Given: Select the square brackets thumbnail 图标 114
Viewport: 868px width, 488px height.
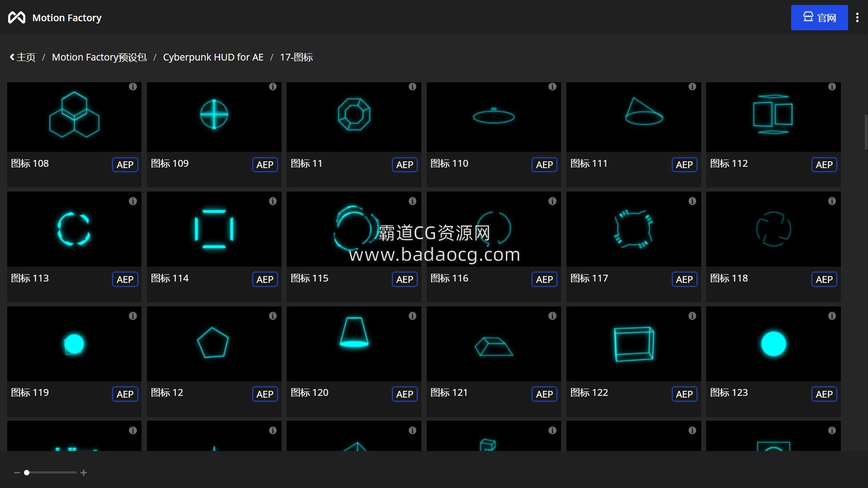Looking at the screenshot, I should tap(214, 229).
